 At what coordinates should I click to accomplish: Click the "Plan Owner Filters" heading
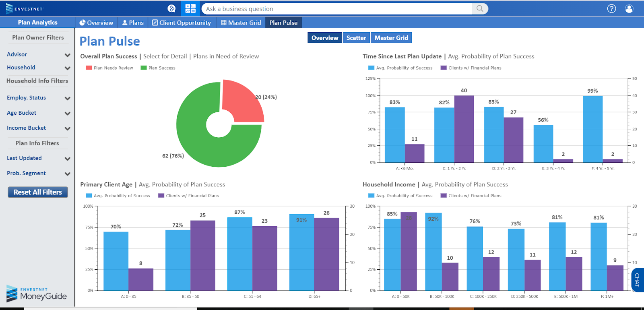point(38,37)
